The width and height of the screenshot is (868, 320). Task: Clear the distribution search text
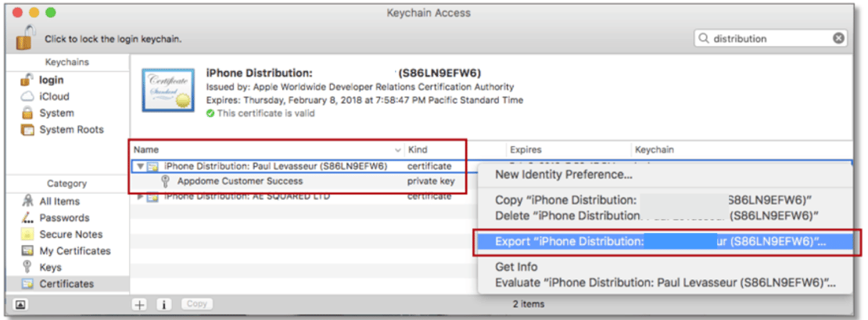point(838,38)
